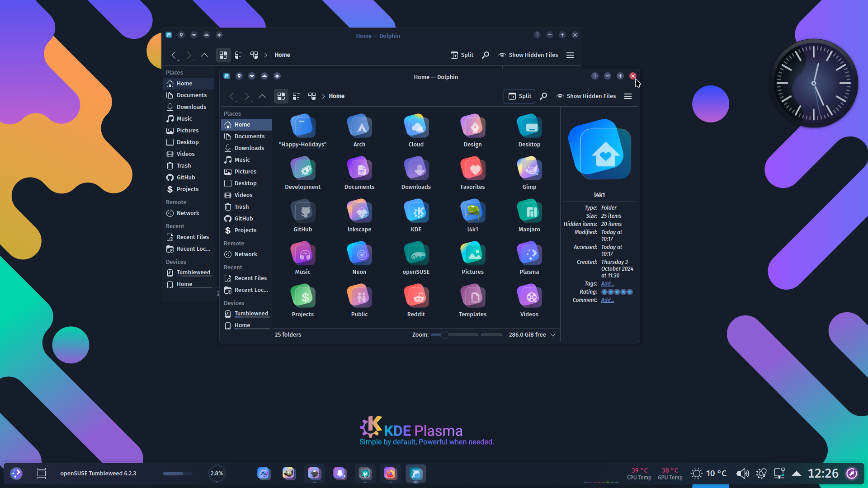Image resolution: width=868 pixels, height=488 pixels.
Task: Click the l4k1 folder preview thumbnail
Action: click(x=599, y=150)
